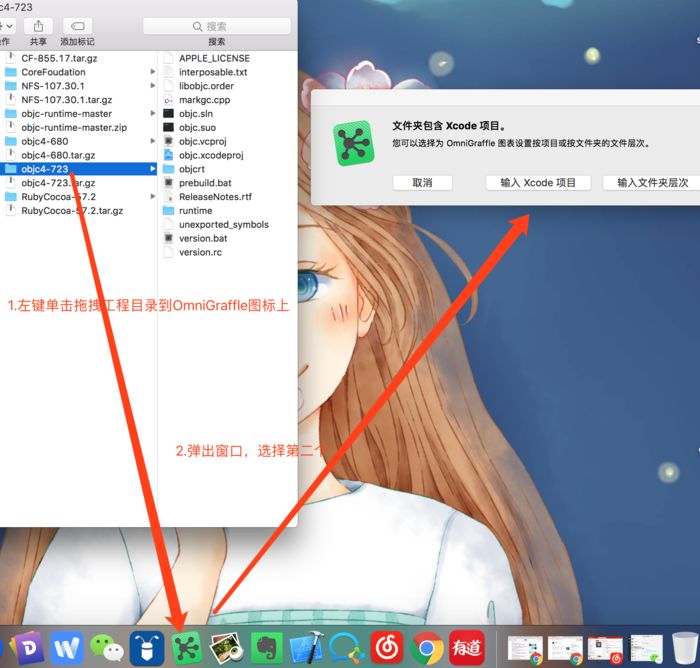
Task: Launch Preview from the Dock
Action: click(x=227, y=648)
